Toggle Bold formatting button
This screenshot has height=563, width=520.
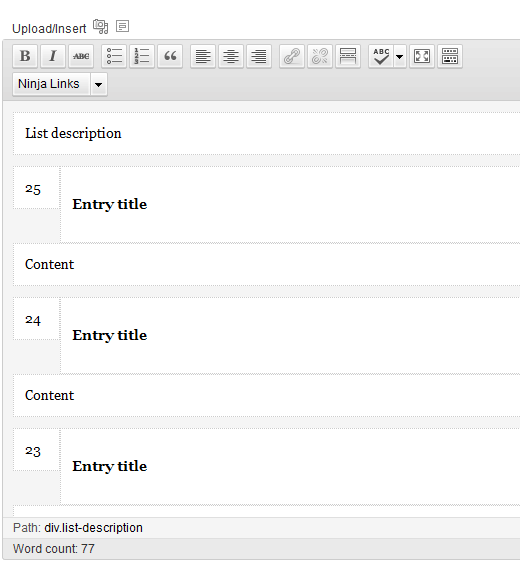[25, 56]
